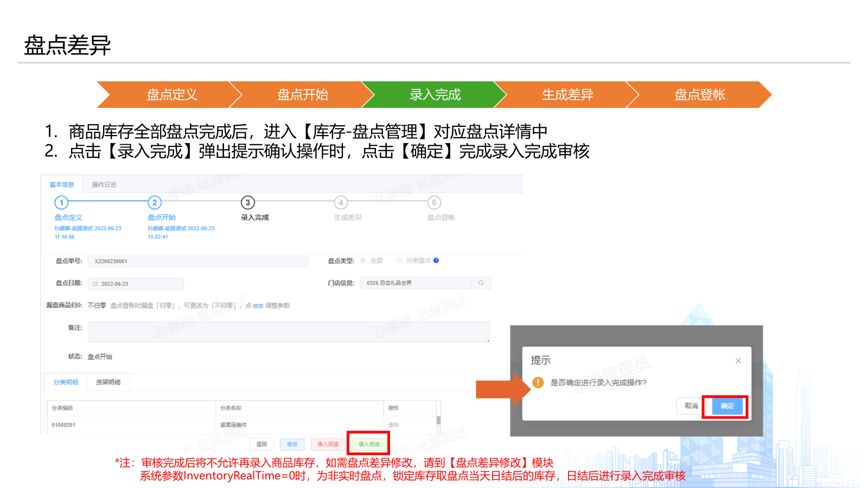Screen dimensions: 868x488
Task: Click the orange warning icon in the 提示 dialog
Action: click(538, 383)
